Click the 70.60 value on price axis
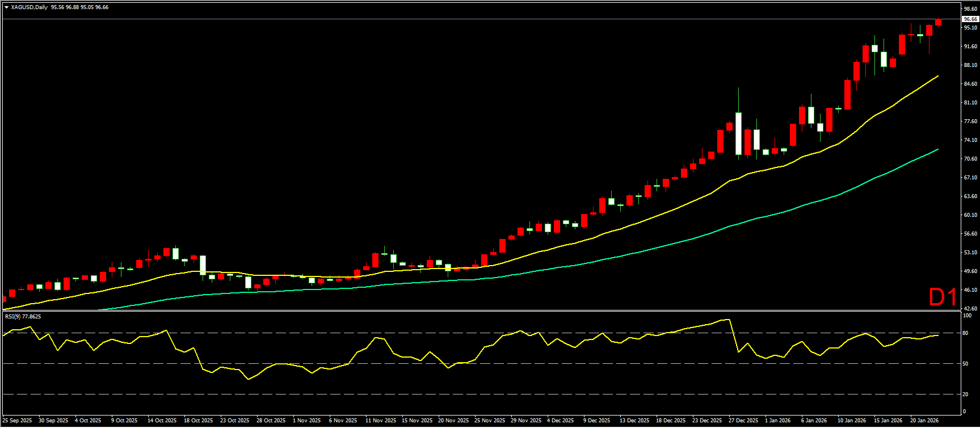The height and width of the screenshot is (428, 980). [970, 159]
